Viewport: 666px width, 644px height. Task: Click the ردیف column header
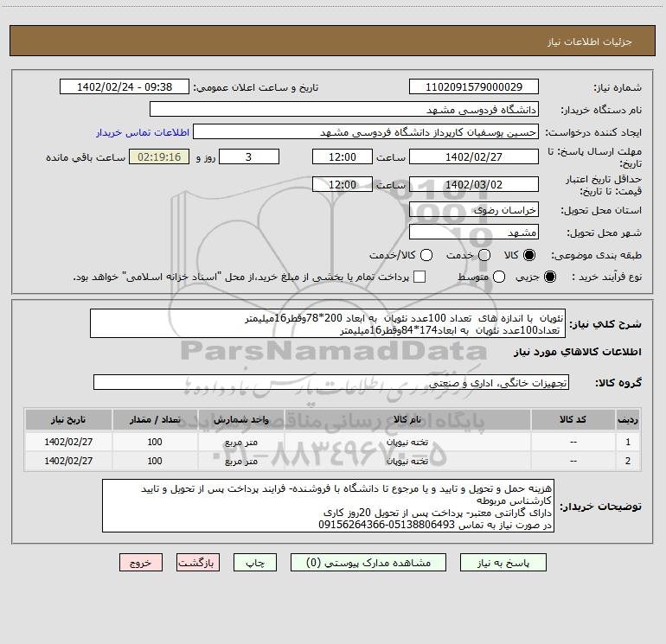coord(628,419)
